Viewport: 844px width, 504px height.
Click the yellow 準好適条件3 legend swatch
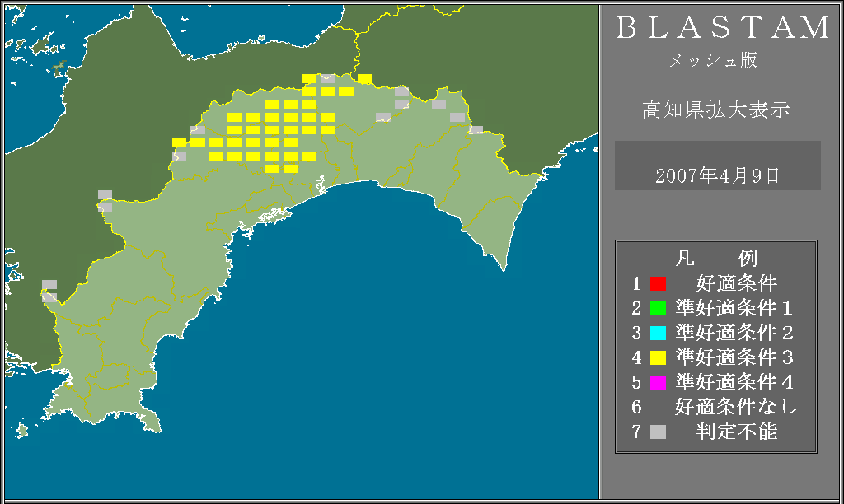[x=658, y=358]
